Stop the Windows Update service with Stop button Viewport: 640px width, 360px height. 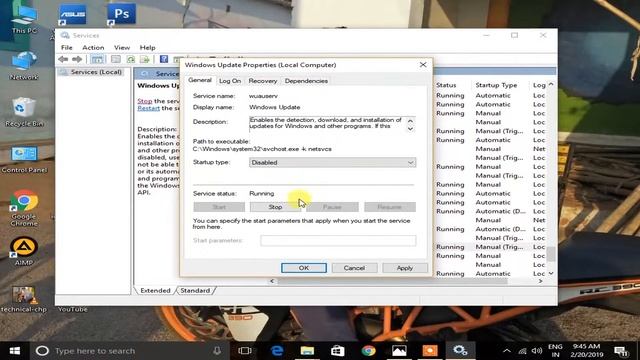tap(276, 207)
